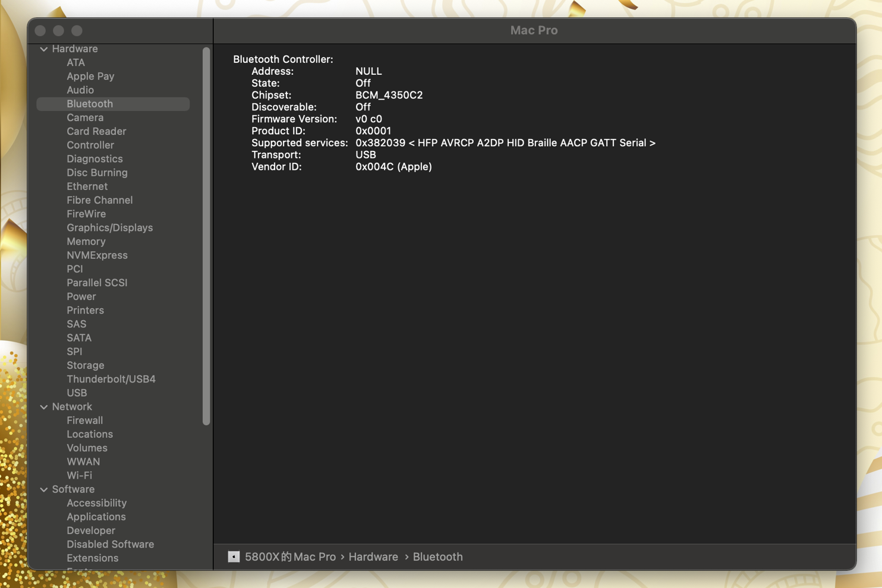Screen dimensions: 882x588
Task: Open the Audio hardware entry
Action: tap(80, 90)
